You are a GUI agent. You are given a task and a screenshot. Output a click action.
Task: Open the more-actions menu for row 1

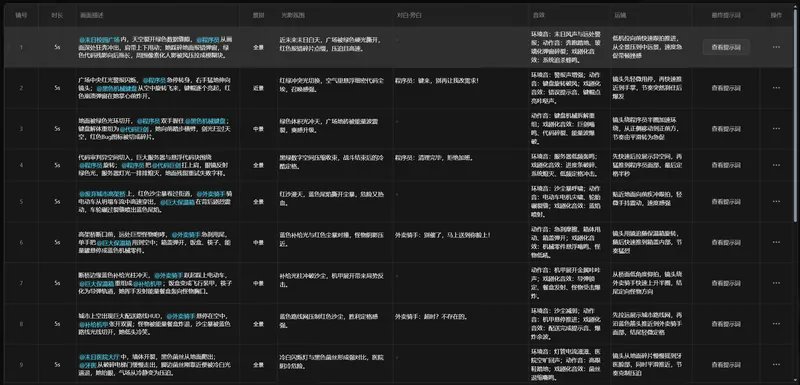776,47
